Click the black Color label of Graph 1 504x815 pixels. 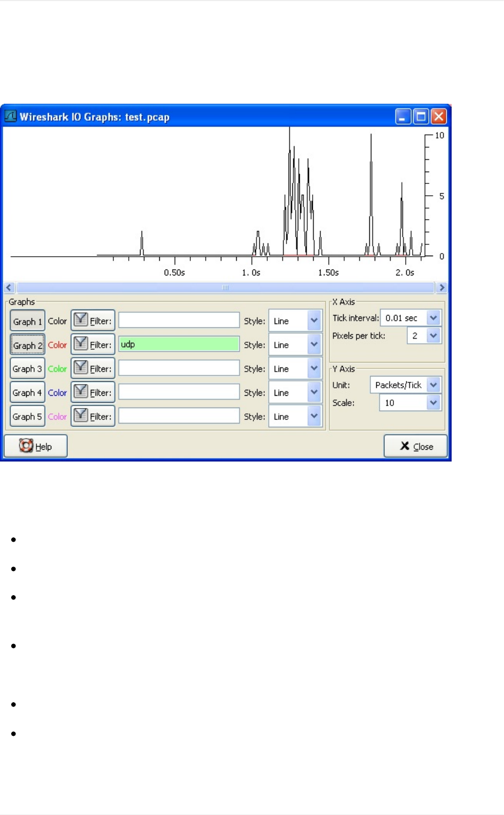[57, 321]
